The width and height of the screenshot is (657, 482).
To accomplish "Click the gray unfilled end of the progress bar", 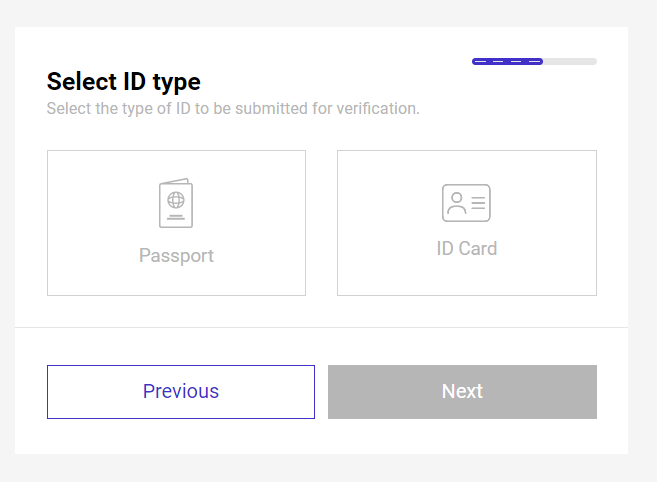I will (x=570, y=62).
